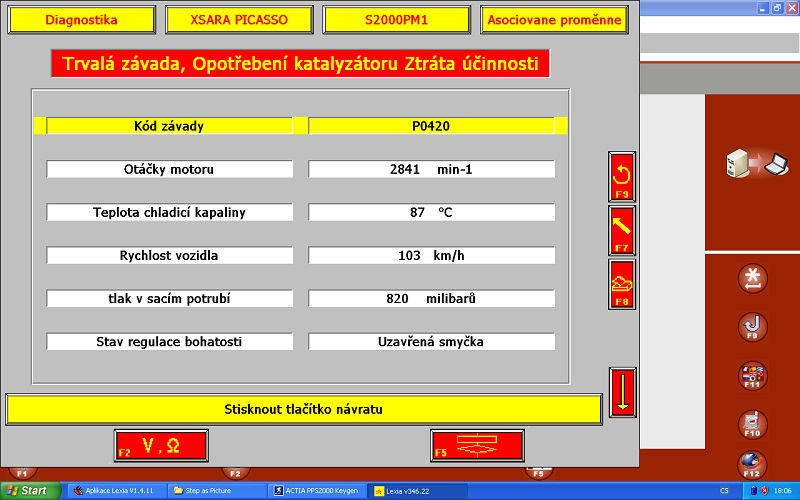The height and width of the screenshot is (500, 800).
Task: Open the Diagnostika tab
Action: (82, 20)
